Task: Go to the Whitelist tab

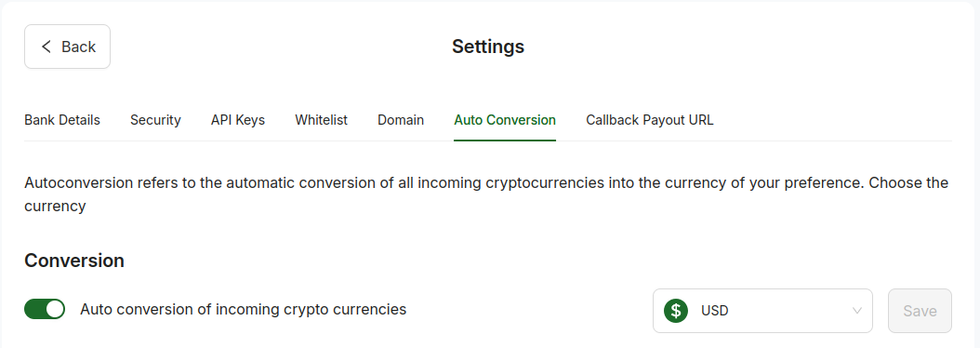Action: (x=322, y=119)
